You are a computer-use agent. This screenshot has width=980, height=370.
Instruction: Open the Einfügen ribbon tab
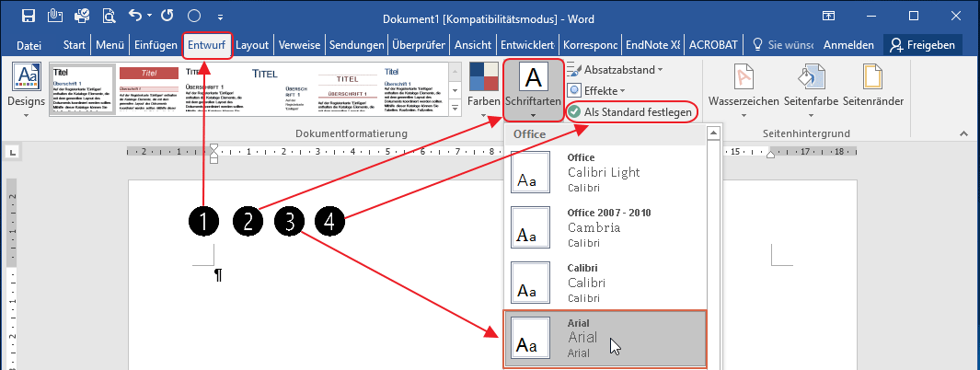[156, 44]
